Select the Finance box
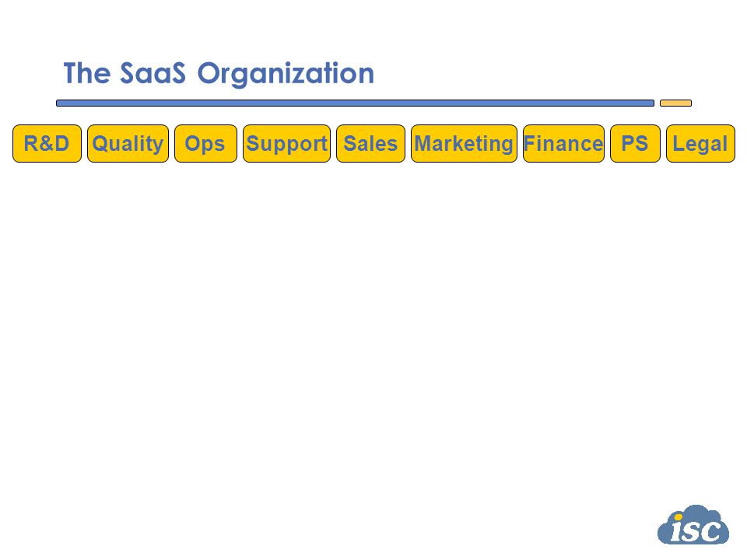The image size is (747, 560). point(563,143)
